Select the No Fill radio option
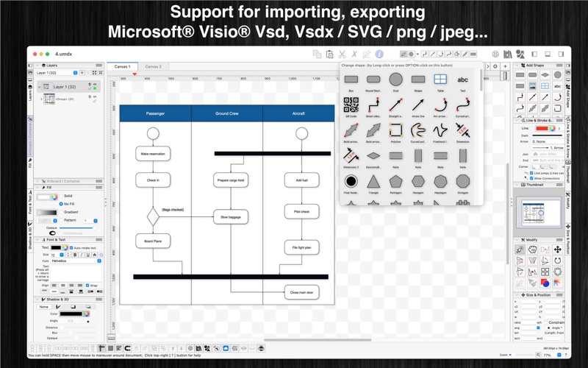The width and height of the screenshot is (588, 368). [x=61, y=204]
